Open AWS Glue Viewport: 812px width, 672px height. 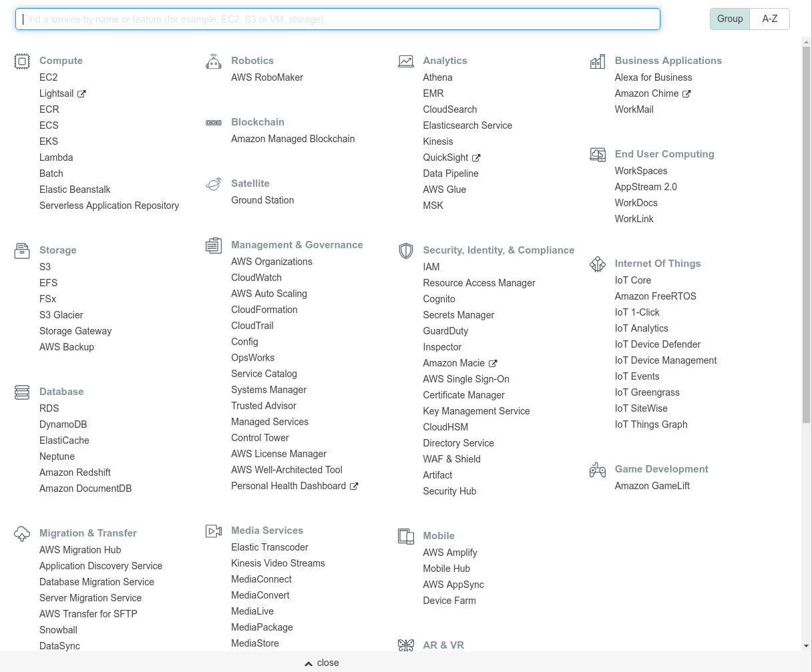pos(445,190)
